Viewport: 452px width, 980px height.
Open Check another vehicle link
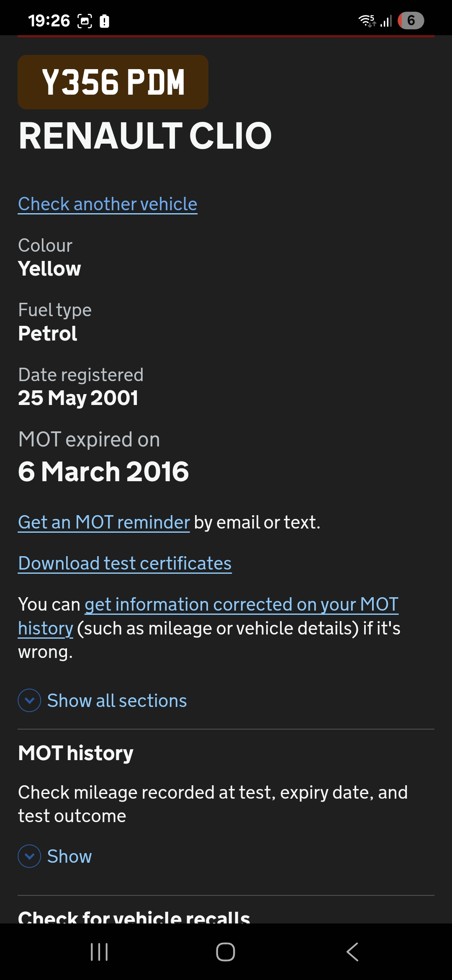(x=108, y=204)
